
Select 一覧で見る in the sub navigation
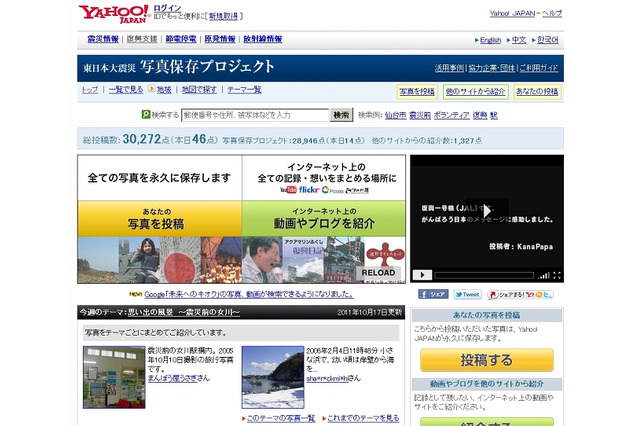click(x=126, y=89)
